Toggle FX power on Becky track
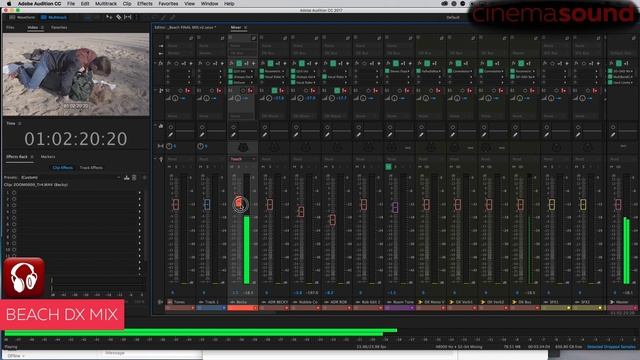 [239, 63]
